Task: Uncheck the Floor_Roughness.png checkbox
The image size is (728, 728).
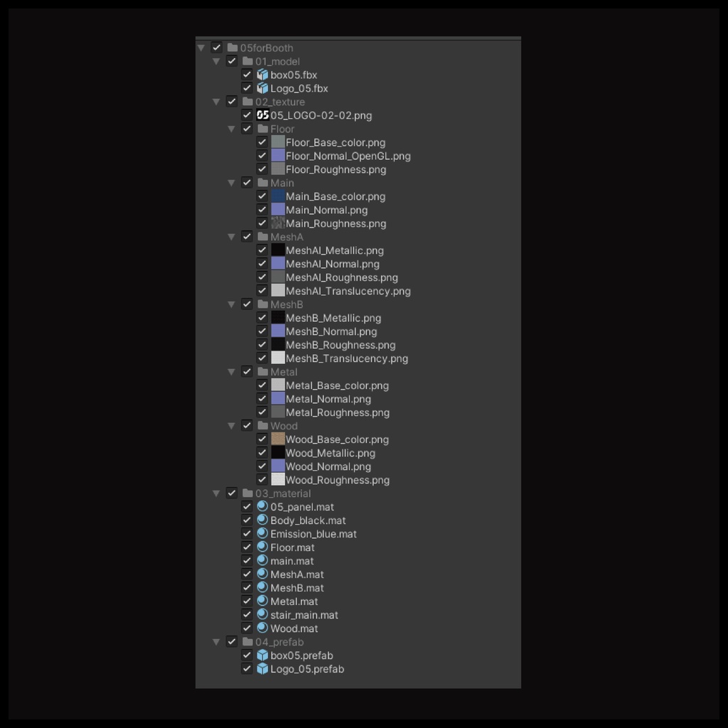Action: (262, 169)
